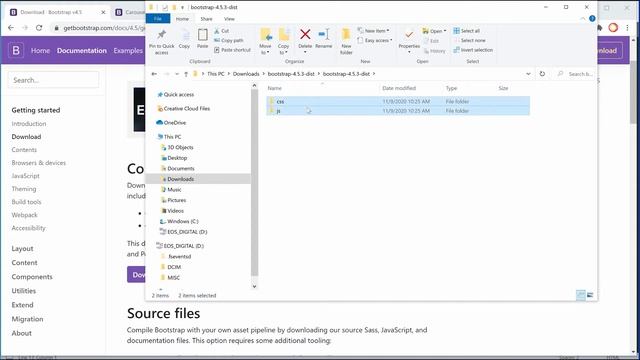Screen dimensions: 640x360
Task: Select the css folder row
Action: click(x=398, y=101)
